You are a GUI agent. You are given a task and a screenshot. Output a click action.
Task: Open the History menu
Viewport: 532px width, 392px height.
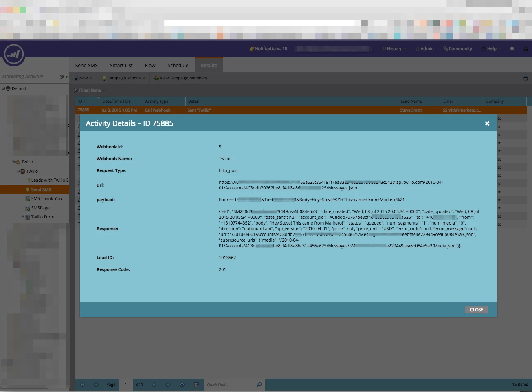(394, 48)
